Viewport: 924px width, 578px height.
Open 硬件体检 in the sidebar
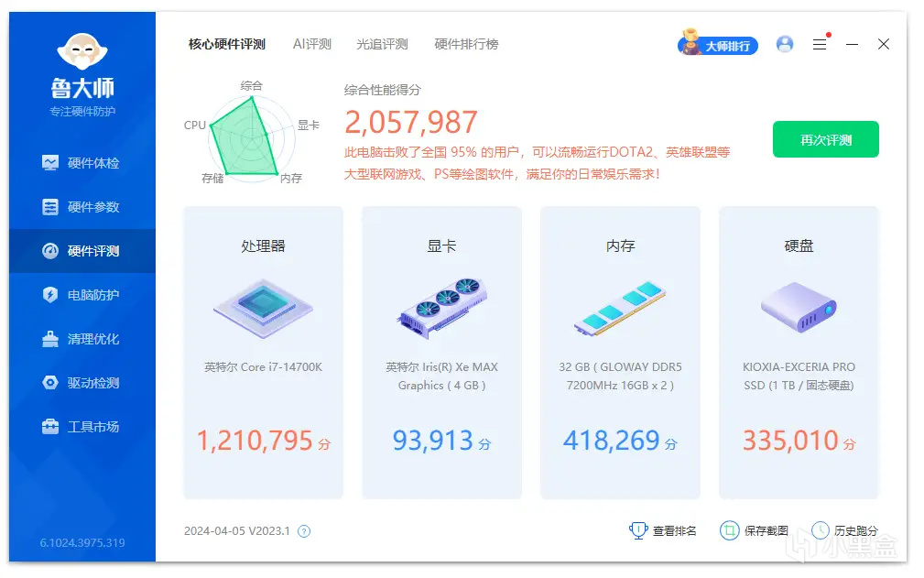[x=82, y=163]
